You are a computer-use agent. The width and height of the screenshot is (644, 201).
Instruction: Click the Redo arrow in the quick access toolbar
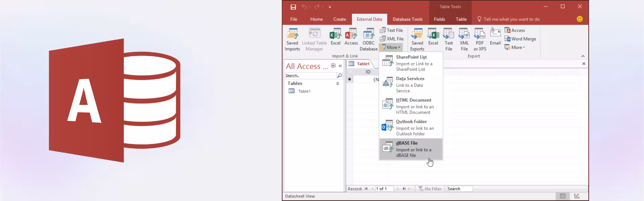tap(317, 7)
